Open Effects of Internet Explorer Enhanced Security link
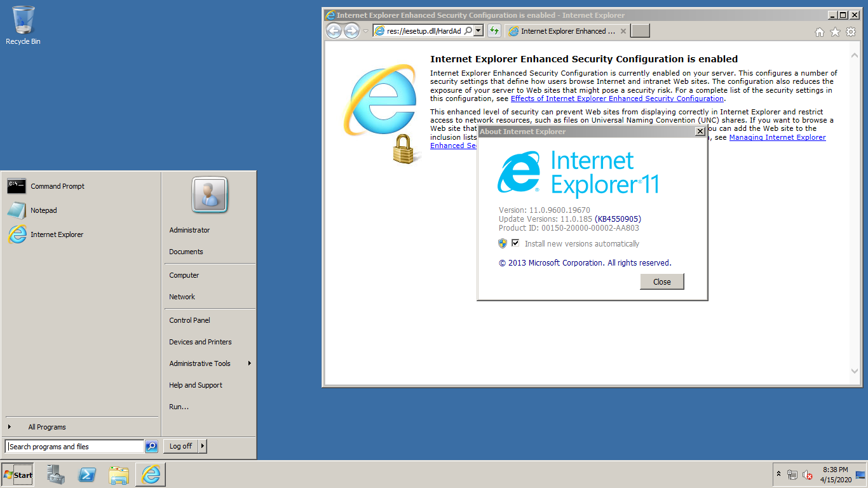The height and width of the screenshot is (488, 868). tap(617, 98)
